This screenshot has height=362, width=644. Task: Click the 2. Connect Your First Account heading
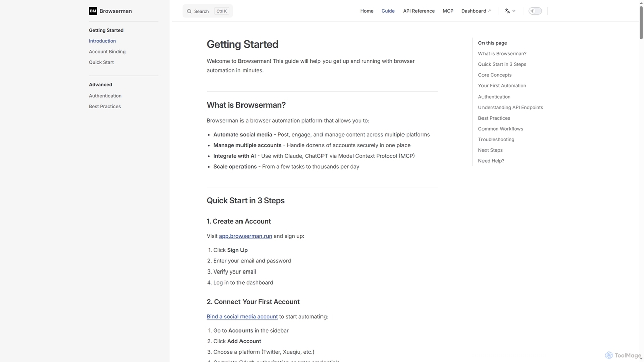pyautogui.click(x=253, y=302)
